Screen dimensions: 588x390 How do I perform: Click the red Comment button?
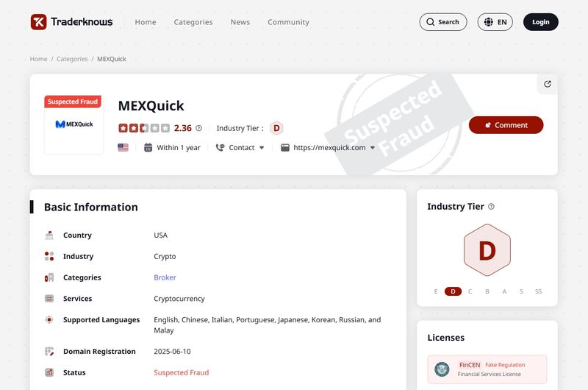(x=506, y=125)
